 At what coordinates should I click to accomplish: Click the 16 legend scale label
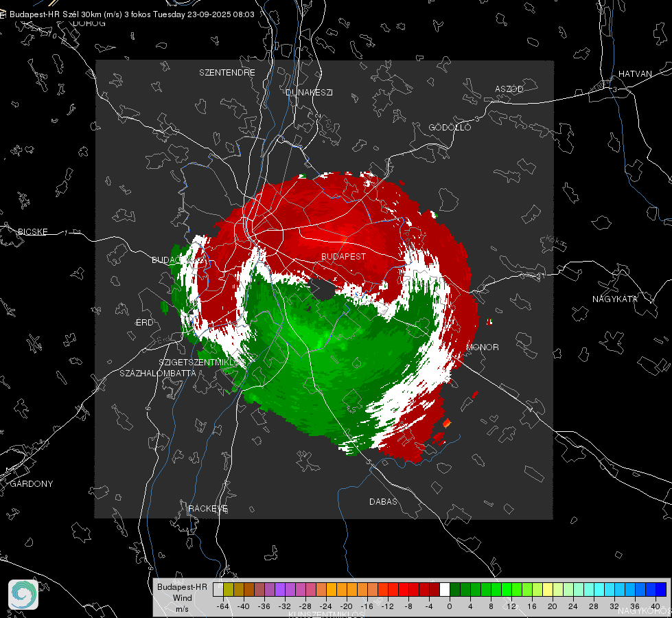pos(532,606)
